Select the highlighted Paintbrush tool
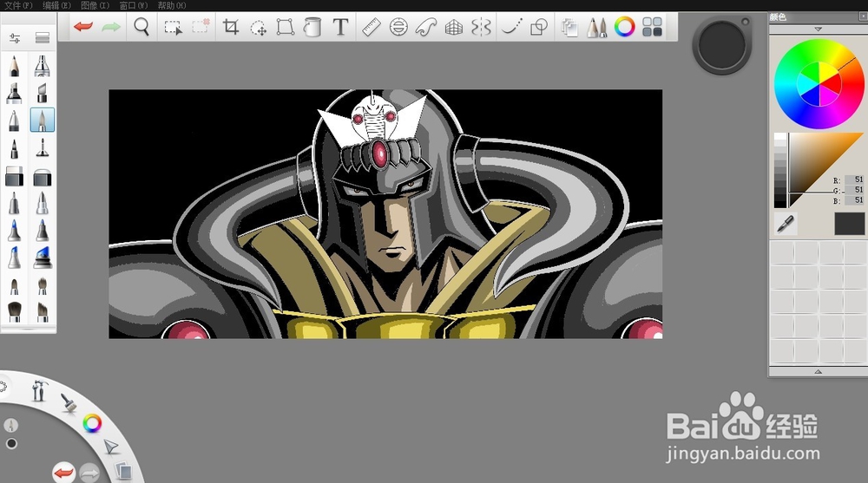 point(42,120)
